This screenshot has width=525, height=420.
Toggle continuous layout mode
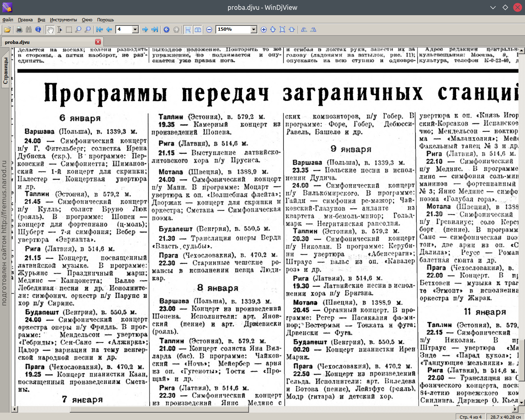pos(188,30)
